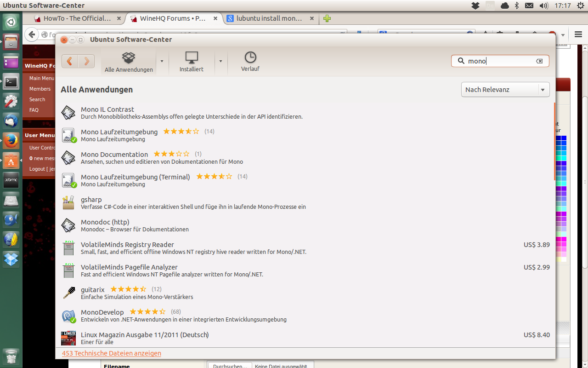The width and height of the screenshot is (588, 368).
Task: Go back in Software-Center history
Action: click(70, 61)
